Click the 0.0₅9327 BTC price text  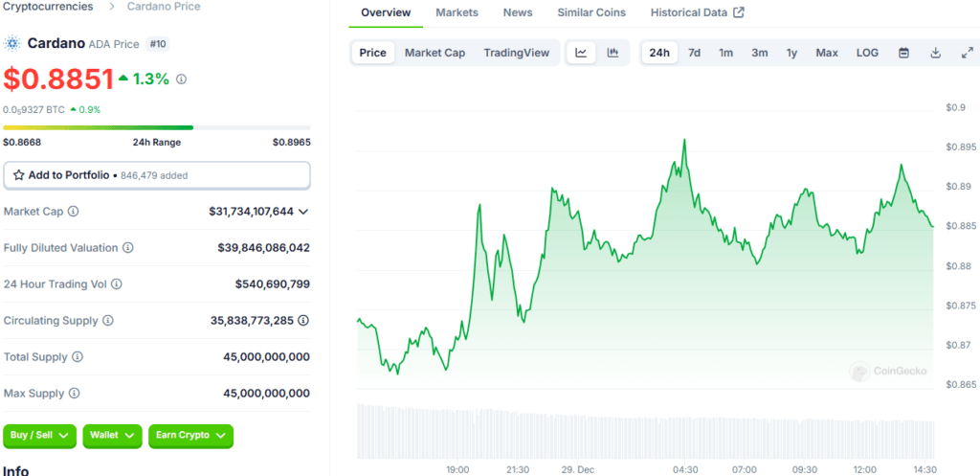click(33, 109)
